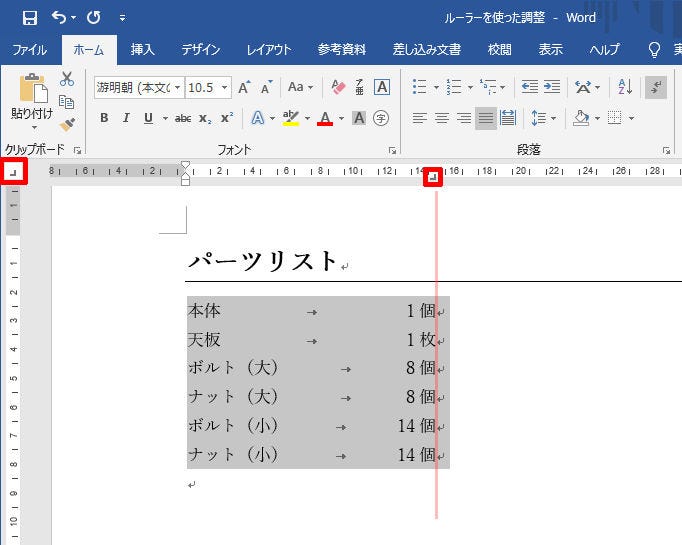The width and height of the screenshot is (682, 545).
Task: Switch to the 表示 tab
Action: point(551,50)
